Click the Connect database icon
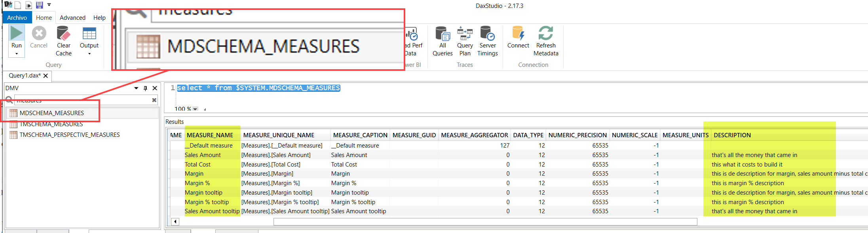The height and width of the screenshot is (233, 868). pyautogui.click(x=518, y=34)
